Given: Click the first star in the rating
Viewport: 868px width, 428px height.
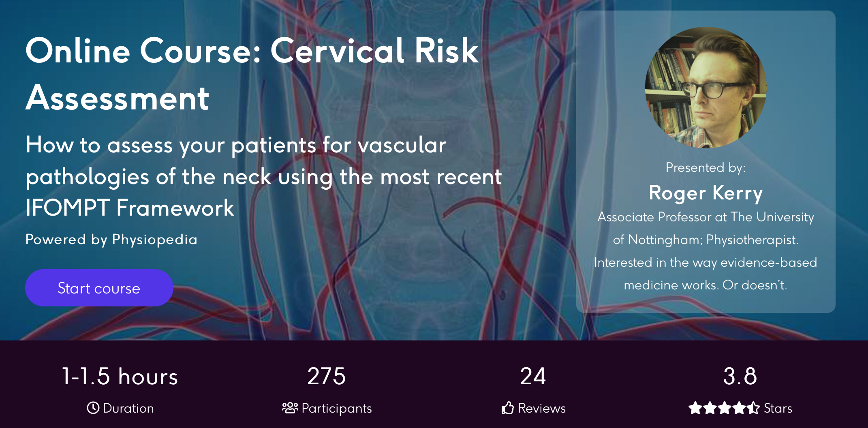Looking at the screenshot, I should (x=695, y=408).
